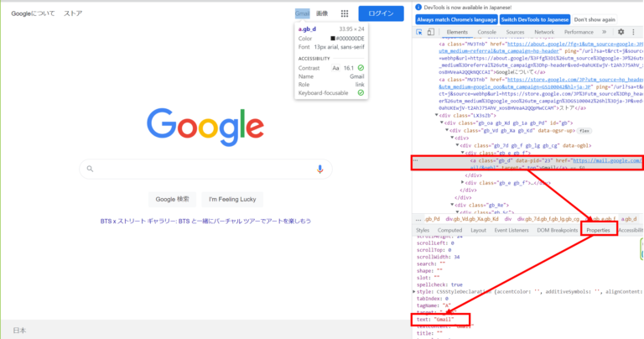This screenshot has width=644, height=339.
Task: Toggle the device toolbar icon
Action: [431, 32]
